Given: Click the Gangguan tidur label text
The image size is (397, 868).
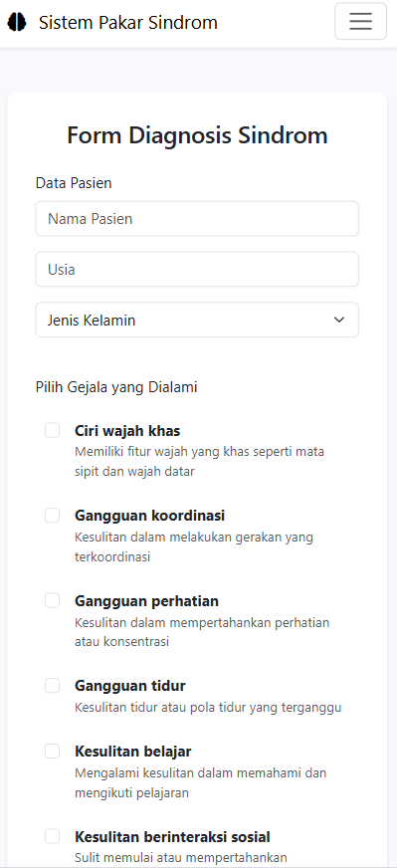Looking at the screenshot, I should click(130, 687).
